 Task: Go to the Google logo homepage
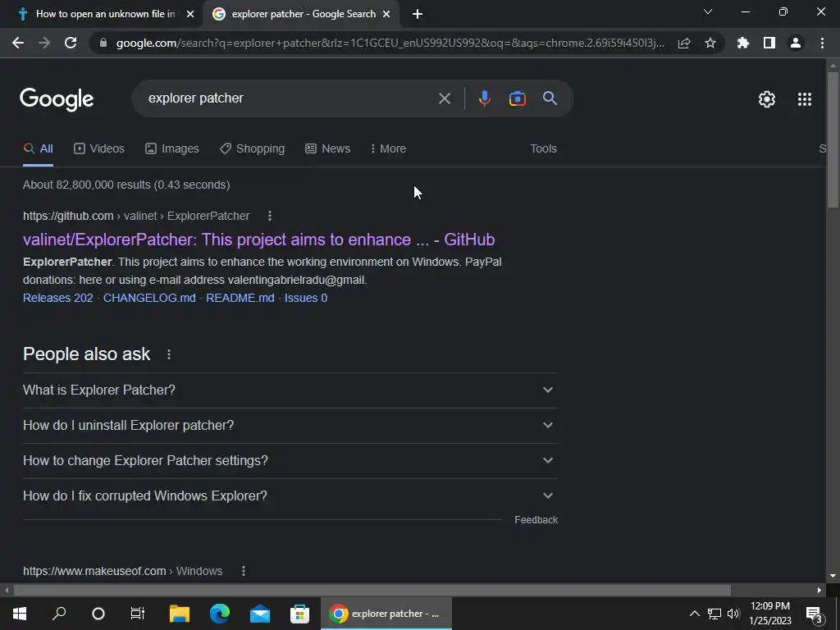(57, 99)
